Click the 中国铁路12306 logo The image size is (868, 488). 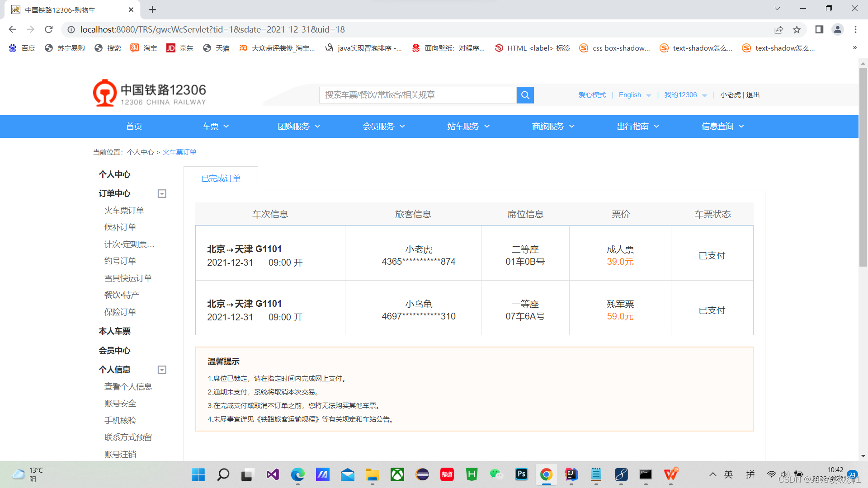149,93
